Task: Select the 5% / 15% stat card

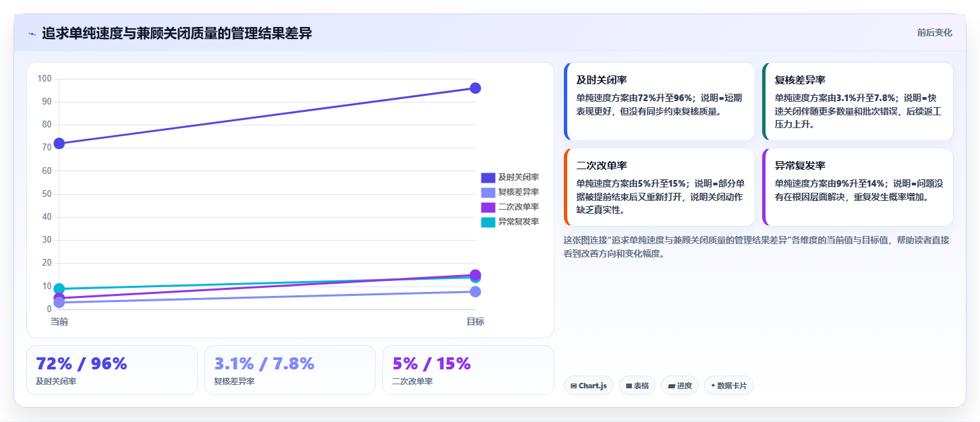Action: [x=468, y=370]
